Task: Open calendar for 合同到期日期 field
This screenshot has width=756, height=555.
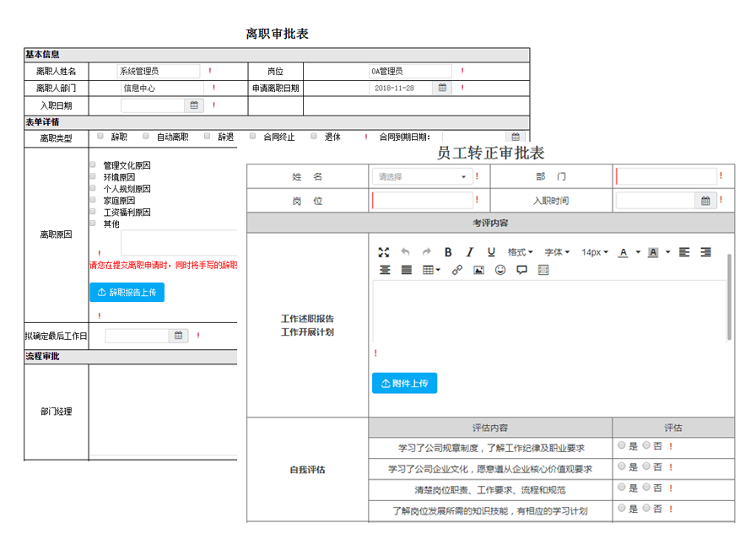Action: click(516, 137)
